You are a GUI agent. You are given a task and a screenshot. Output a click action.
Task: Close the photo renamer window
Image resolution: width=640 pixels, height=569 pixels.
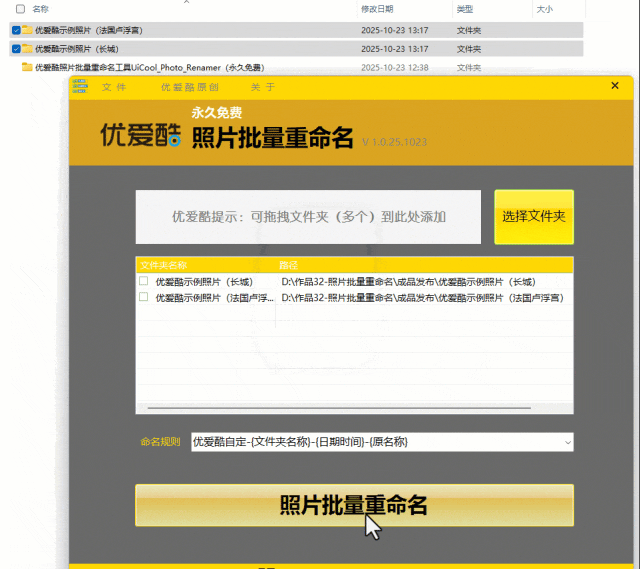[x=615, y=86]
